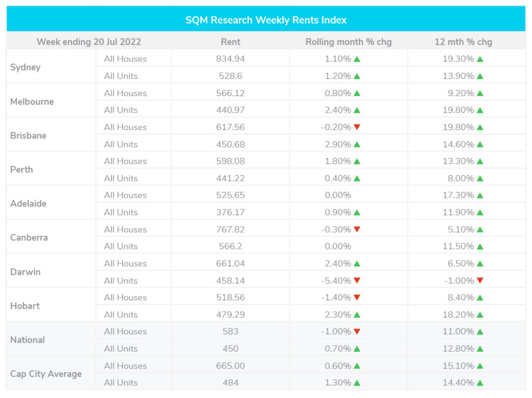Select the 'National' row label
Image resolution: width=532 pixels, height=398 pixels.
[x=27, y=340]
